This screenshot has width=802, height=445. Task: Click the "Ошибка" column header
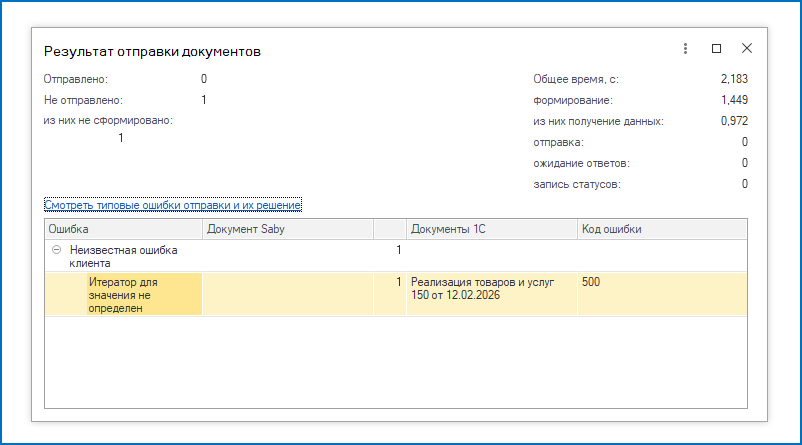pos(123,229)
